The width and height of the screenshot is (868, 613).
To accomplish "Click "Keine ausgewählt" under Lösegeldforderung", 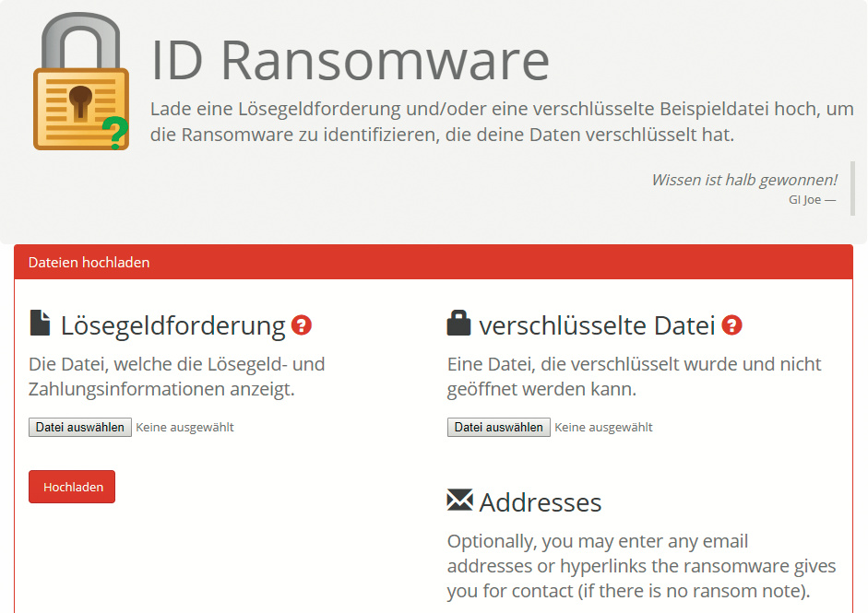I will [184, 428].
